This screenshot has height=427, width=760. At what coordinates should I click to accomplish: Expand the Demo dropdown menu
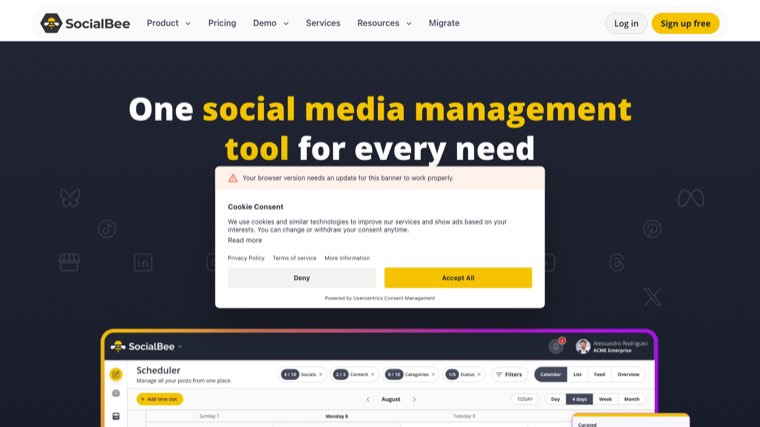coord(270,23)
